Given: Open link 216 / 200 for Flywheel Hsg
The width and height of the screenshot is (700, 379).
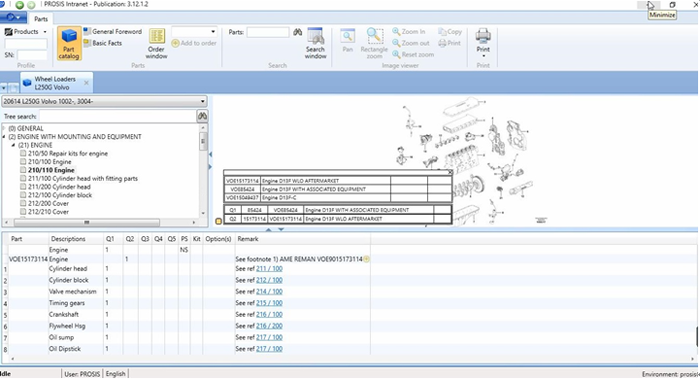Looking at the screenshot, I should (269, 326).
